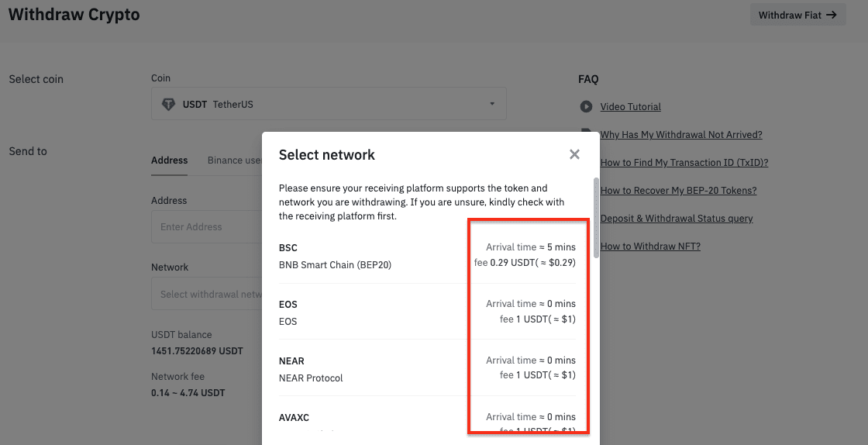Click the Tether coin icon
Image resolution: width=868 pixels, height=445 pixels.
(x=167, y=104)
